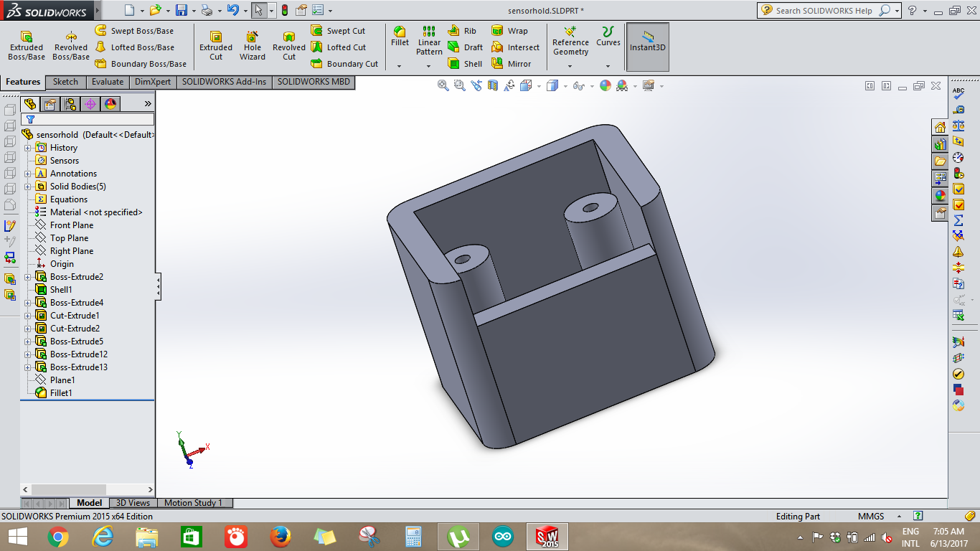This screenshot has width=980, height=551.
Task: Switch to the Evaluate tab
Action: click(108, 82)
